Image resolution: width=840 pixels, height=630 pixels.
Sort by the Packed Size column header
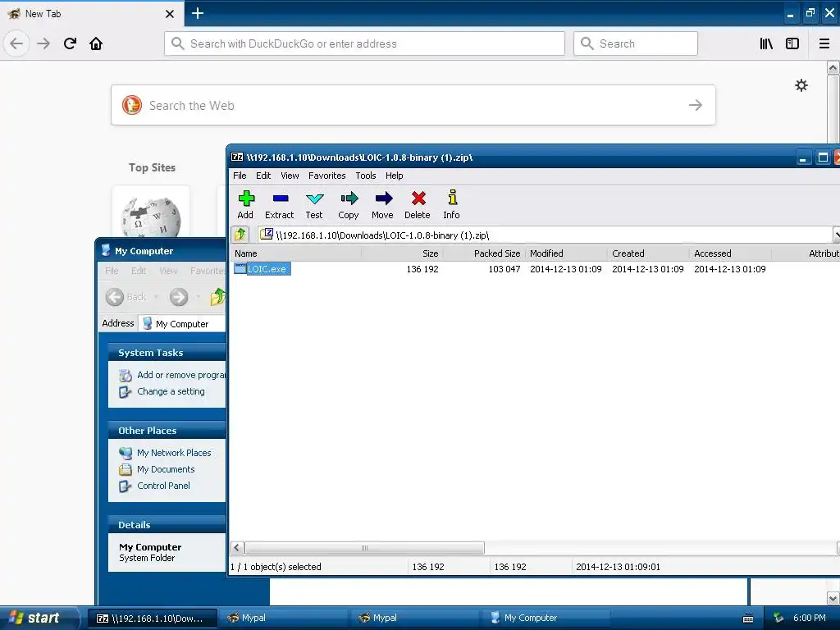[484, 253]
